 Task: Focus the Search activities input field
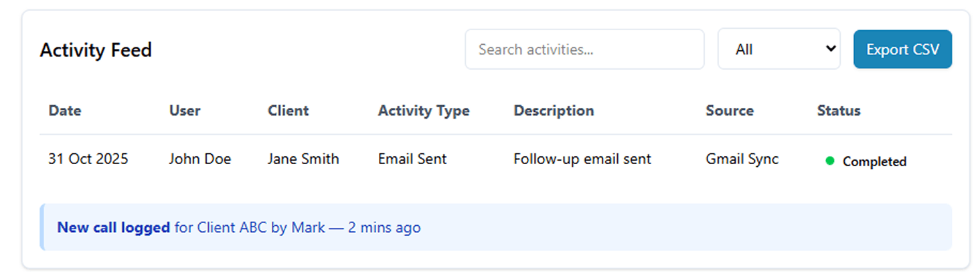coord(584,49)
